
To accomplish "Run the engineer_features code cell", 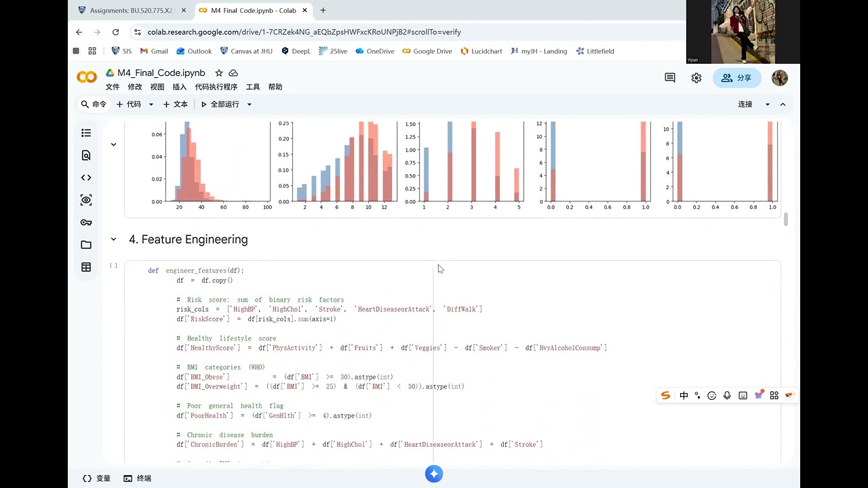I will (114, 266).
